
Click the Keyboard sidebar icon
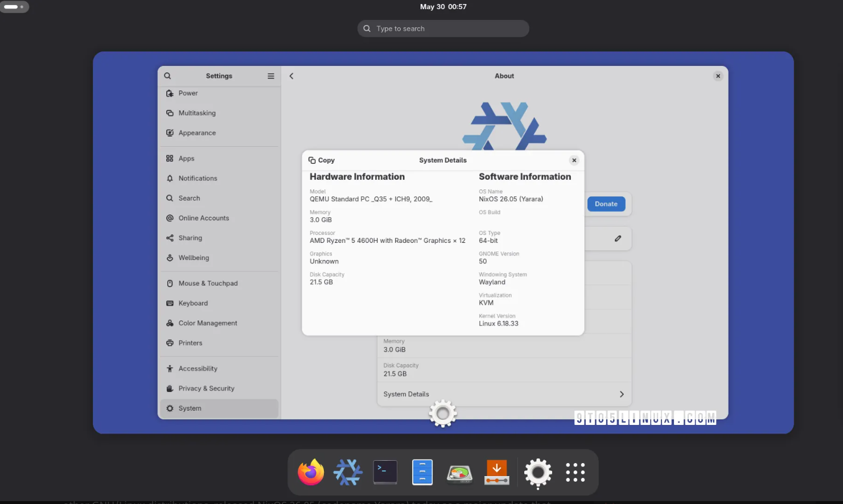(x=170, y=303)
